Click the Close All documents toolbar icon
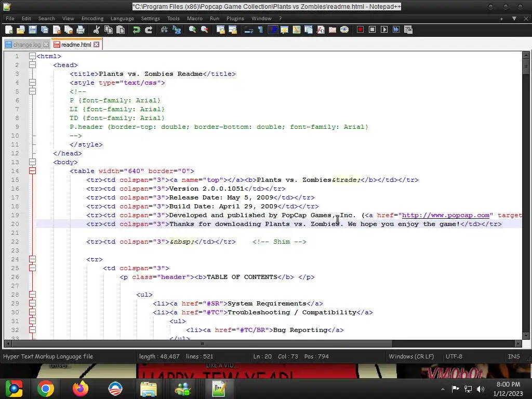Viewport: 532px width, 399px height. click(69, 30)
